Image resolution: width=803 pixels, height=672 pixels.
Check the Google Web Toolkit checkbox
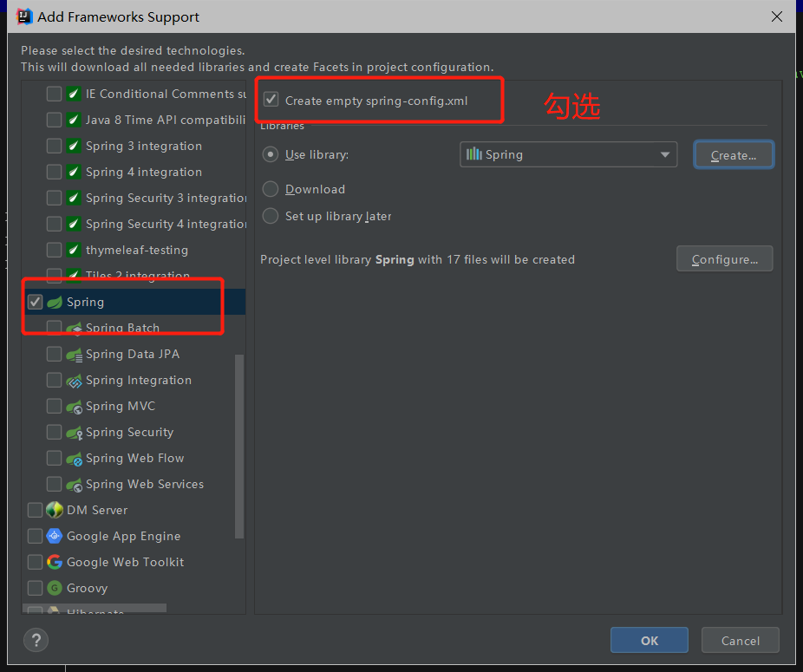(35, 562)
